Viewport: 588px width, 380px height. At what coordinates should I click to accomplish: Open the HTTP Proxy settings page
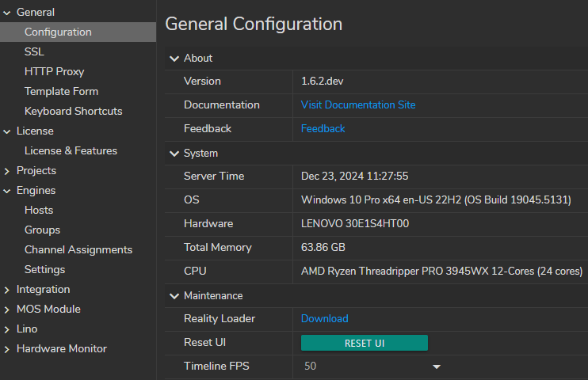click(x=54, y=72)
